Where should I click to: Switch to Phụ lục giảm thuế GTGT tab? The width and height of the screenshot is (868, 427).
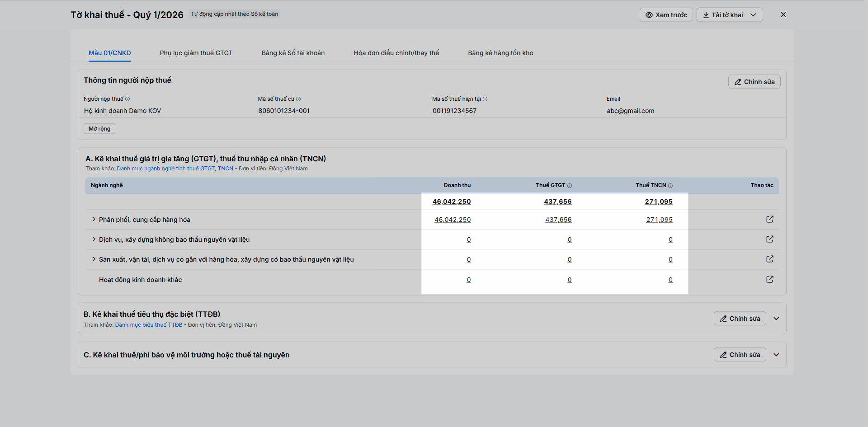[x=196, y=53]
